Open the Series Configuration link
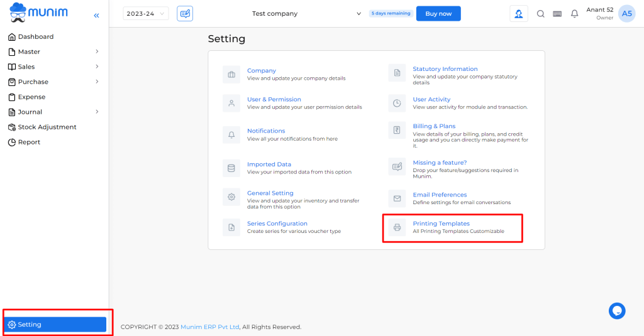This screenshot has height=336, width=644. pos(277,224)
